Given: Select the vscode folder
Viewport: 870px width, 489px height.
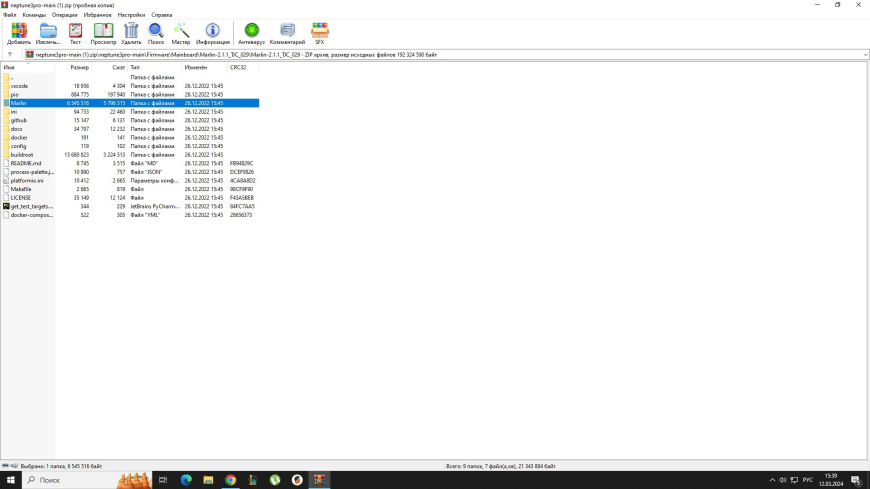Looking at the screenshot, I should click(19, 86).
